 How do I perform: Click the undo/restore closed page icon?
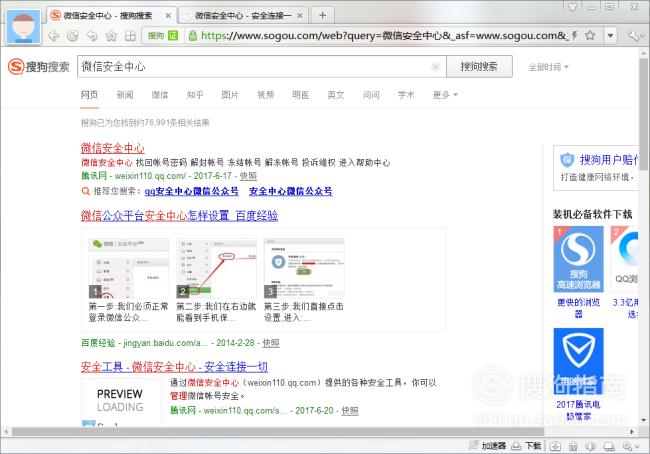tap(92, 36)
